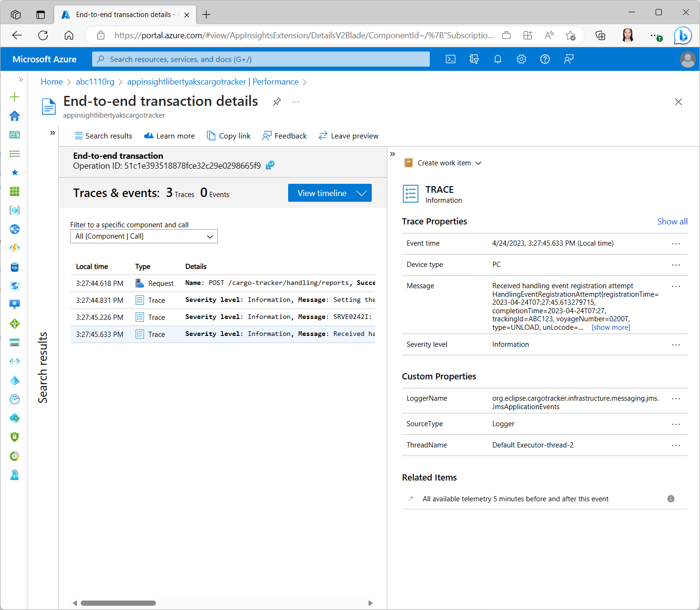Add page to browser favorites
Image resolution: width=700 pixels, height=610 pixels.
tap(571, 35)
